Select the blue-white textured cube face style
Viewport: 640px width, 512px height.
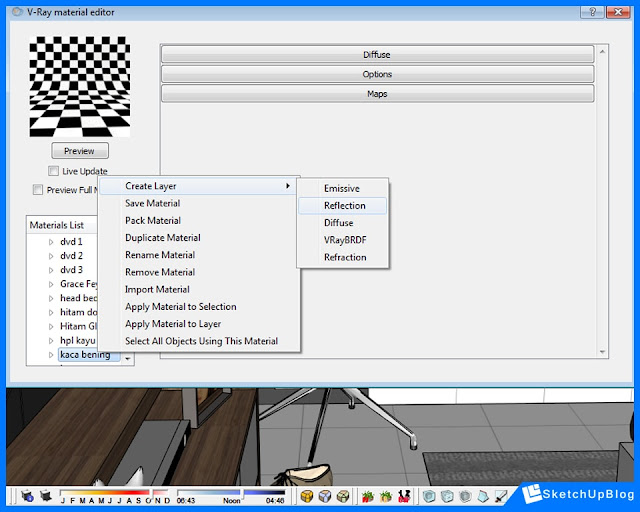(324, 496)
